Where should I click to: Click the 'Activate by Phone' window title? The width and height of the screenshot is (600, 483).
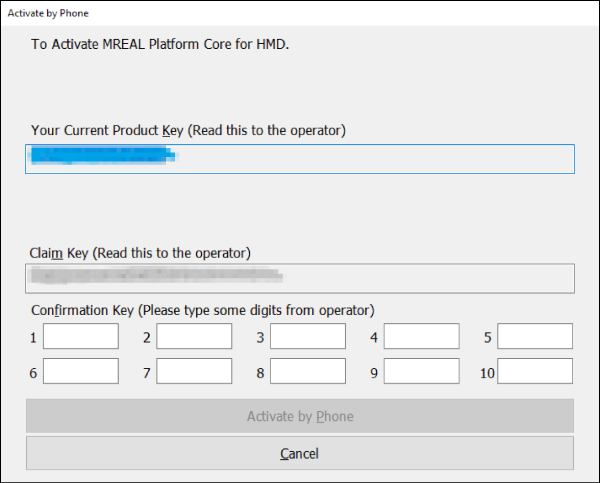pos(48,13)
